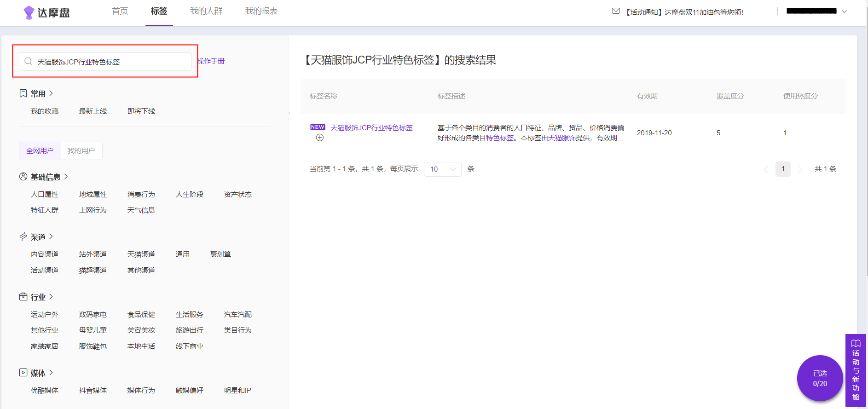The image size is (868, 409).
Task: Select 猫超渠道 category
Action: [93, 271]
